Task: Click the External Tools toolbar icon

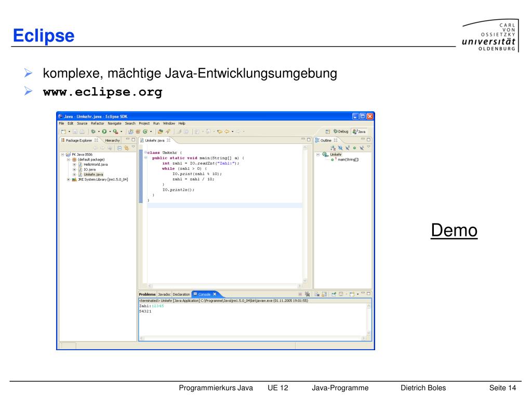Action: click(116, 131)
